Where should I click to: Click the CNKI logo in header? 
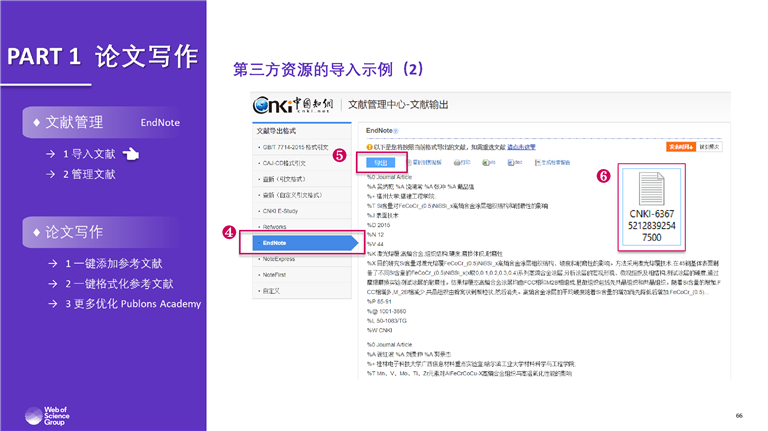pyautogui.click(x=293, y=104)
